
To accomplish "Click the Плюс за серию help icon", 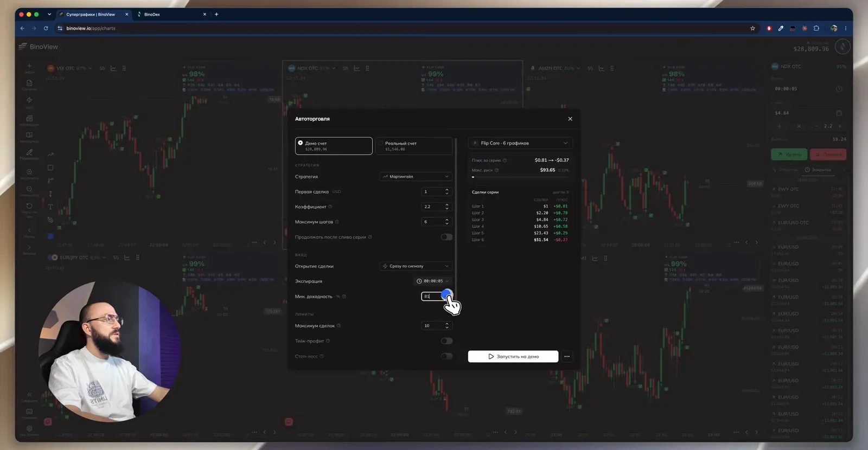I will (505, 160).
